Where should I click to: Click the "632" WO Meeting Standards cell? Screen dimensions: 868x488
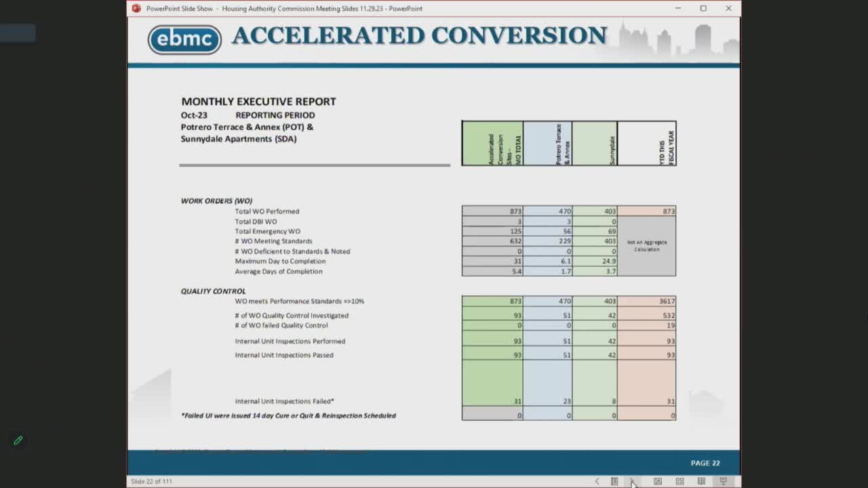tap(492, 241)
